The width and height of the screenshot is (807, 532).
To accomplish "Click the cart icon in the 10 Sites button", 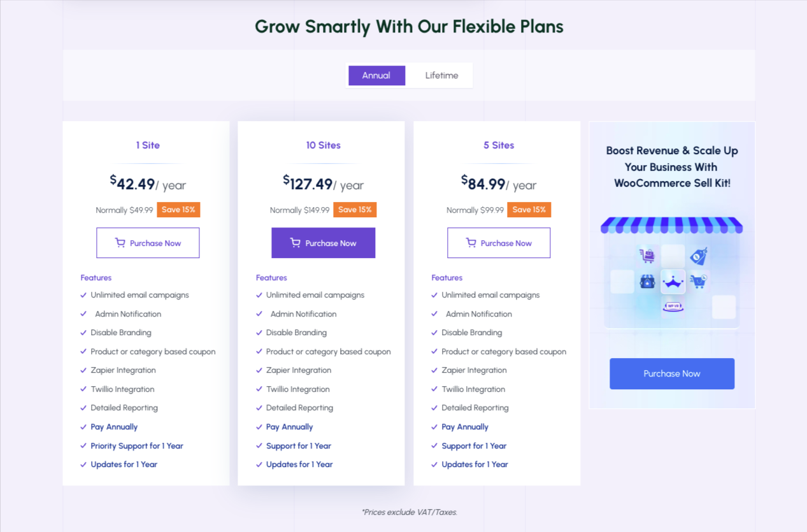I will click(295, 243).
